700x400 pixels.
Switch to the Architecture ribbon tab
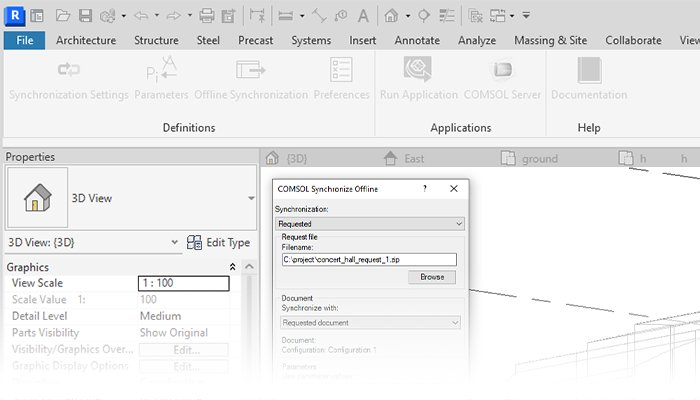(x=86, y=40)
